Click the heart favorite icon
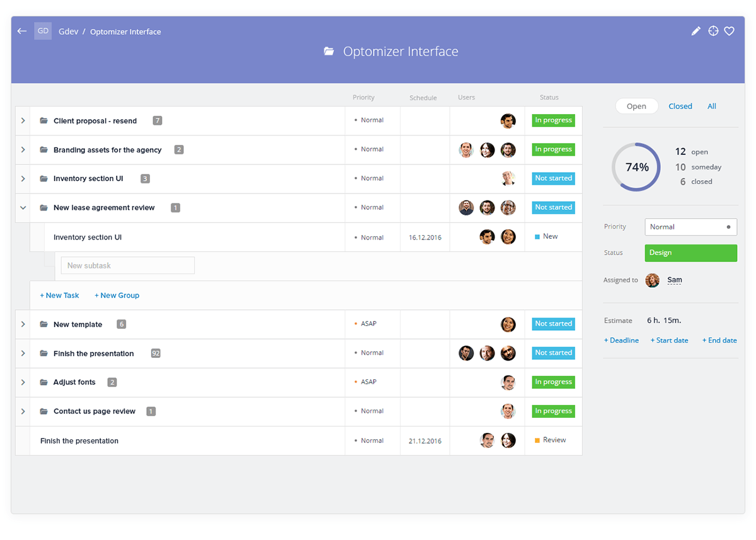Viewport: 756px width, 540px height. 730,31
